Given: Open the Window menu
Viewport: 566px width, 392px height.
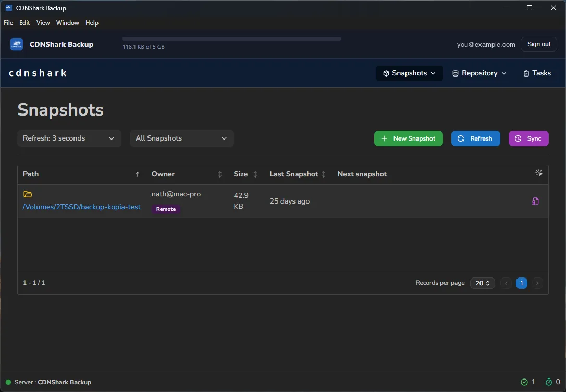Looking at the screenshot, I should coord(68,23).
